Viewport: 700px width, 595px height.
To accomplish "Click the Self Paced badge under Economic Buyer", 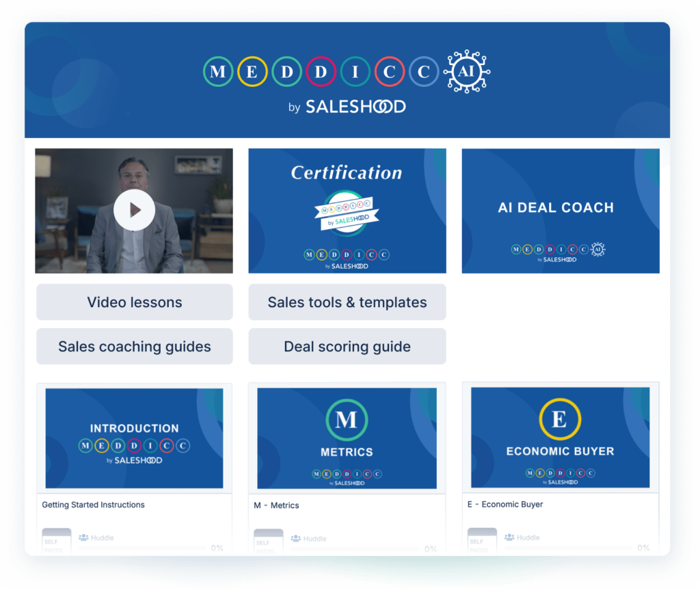I will tap(482, 541).
